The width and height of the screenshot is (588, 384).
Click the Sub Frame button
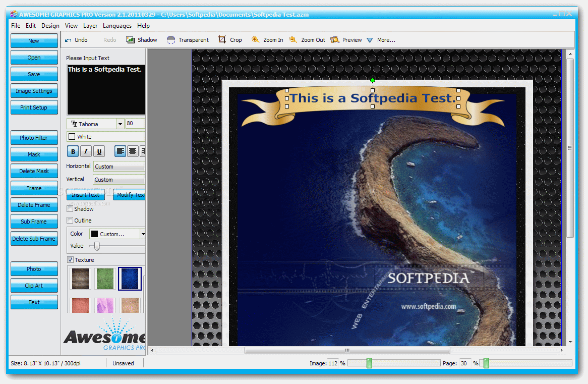[34, 222]
